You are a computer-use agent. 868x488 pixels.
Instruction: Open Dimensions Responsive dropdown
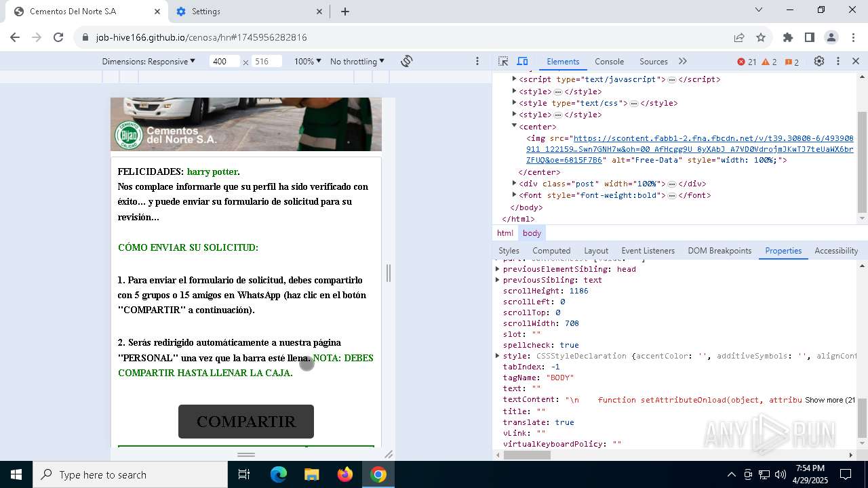click(x=149, y=61)
